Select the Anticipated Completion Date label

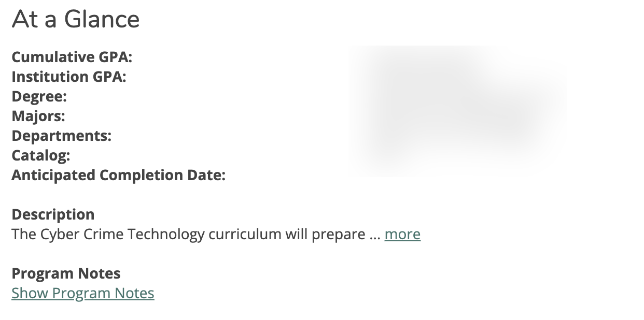click(119, 175)
